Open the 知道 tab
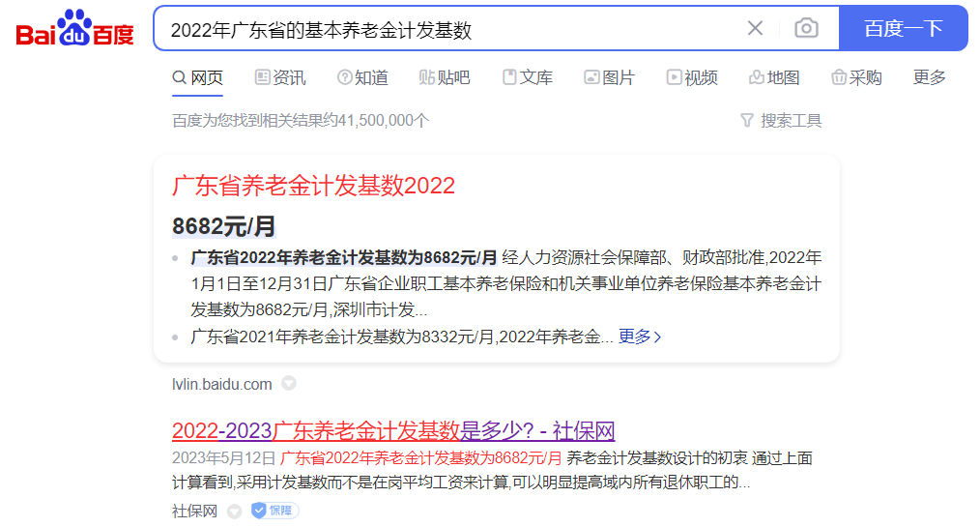This screenshot has height=527, width=980. (362, 78)
